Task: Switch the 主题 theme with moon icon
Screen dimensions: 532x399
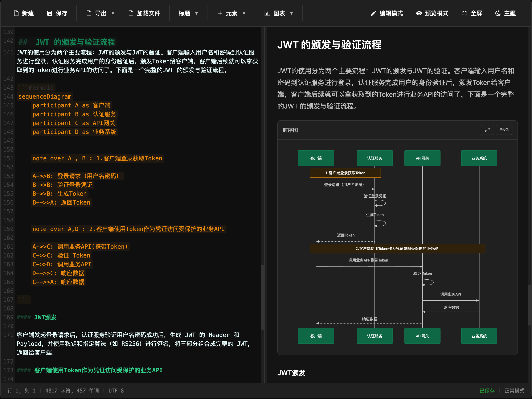Action: click(498, 13)
